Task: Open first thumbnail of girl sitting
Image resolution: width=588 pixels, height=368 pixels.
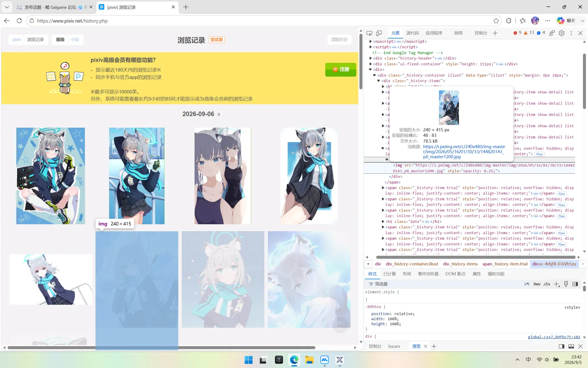Action: pyautogui.click(x=51, y=176)
